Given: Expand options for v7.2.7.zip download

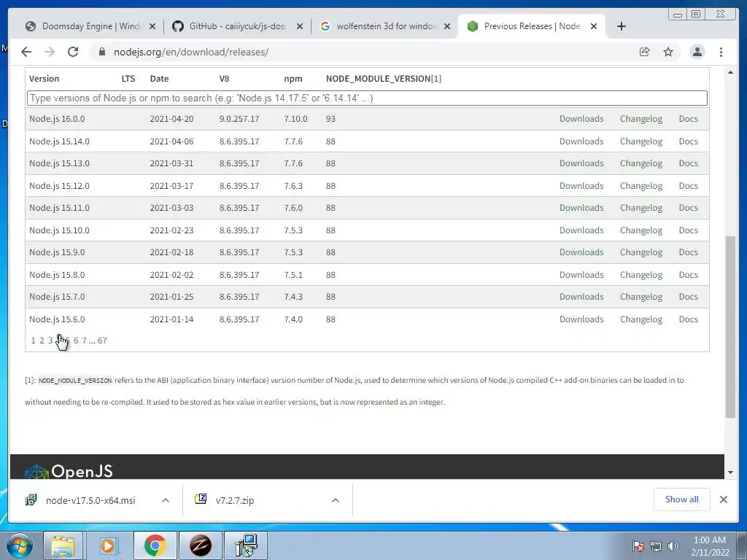Looking at the screenshot, I should pos(336,500).
